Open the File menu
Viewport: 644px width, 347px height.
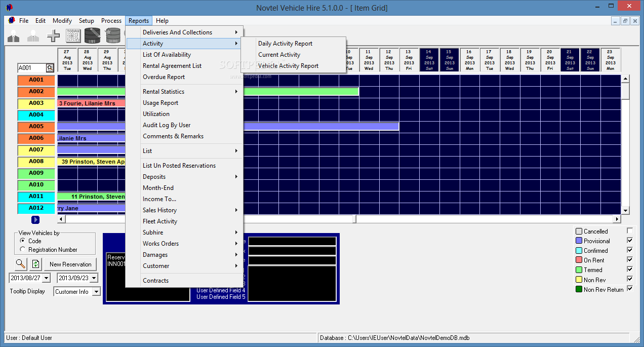[24, 21]
